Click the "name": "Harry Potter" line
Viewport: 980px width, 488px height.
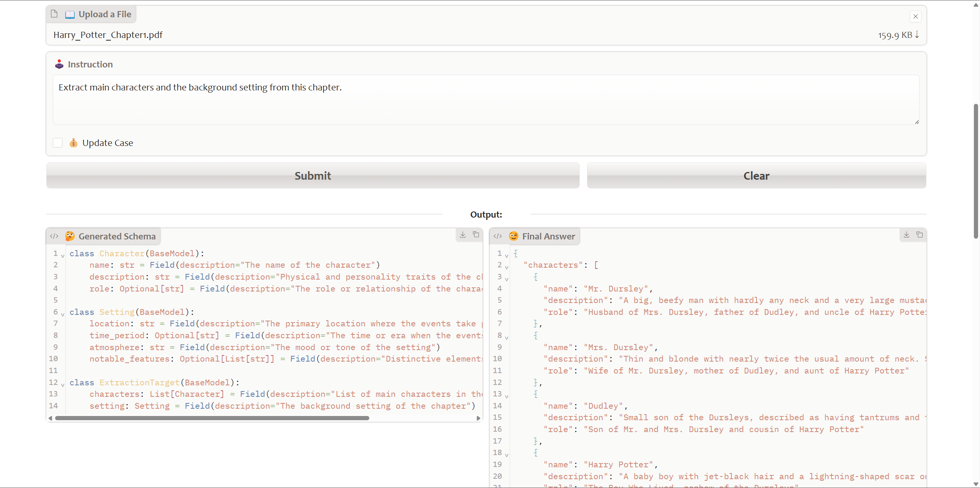click(x=600, y=464)
